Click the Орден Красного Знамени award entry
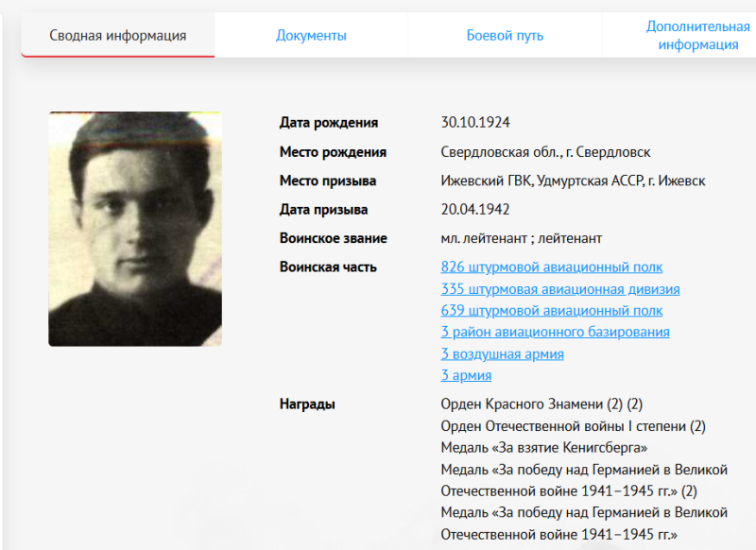Image resolution: width=756 pixels, height=550 pixels. tap(541, 404)
